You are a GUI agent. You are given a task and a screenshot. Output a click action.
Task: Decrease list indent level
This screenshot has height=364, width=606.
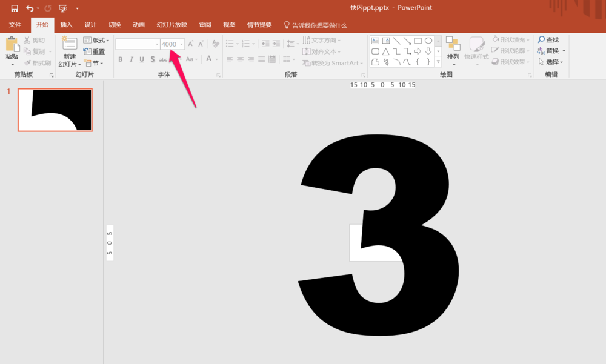[265, 44]
